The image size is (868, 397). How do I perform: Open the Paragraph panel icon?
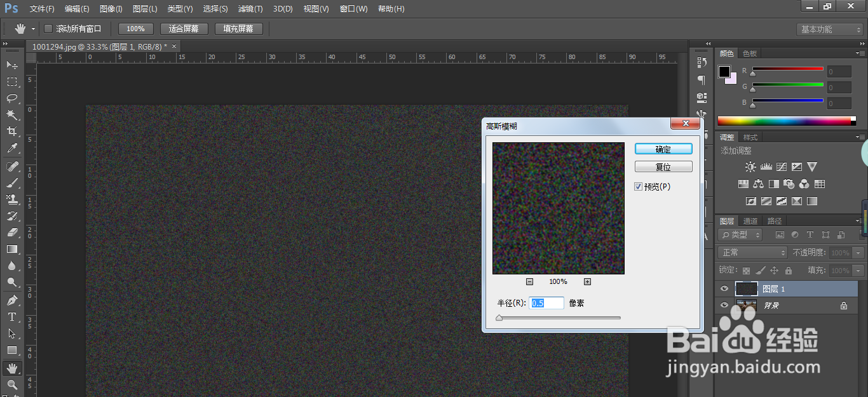pyautogui.click(x=702, y=80)
